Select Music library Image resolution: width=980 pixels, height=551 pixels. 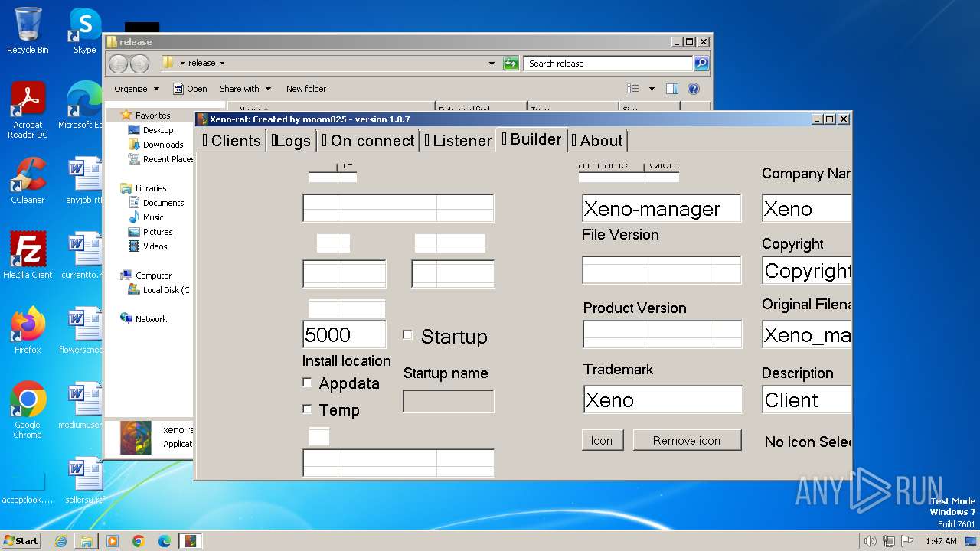pyautogui.click(x=153, y=217)
